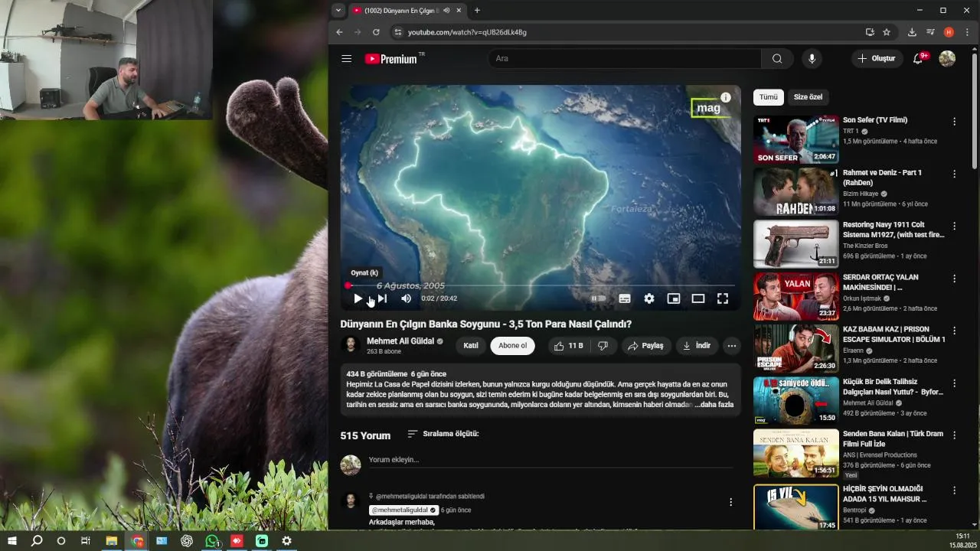Reload the page in Chrome

[x=376, y=32]
